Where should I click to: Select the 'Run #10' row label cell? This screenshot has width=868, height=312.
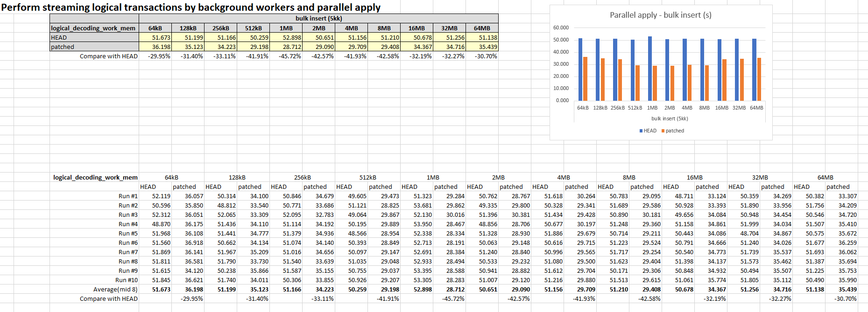click(126, 280)
